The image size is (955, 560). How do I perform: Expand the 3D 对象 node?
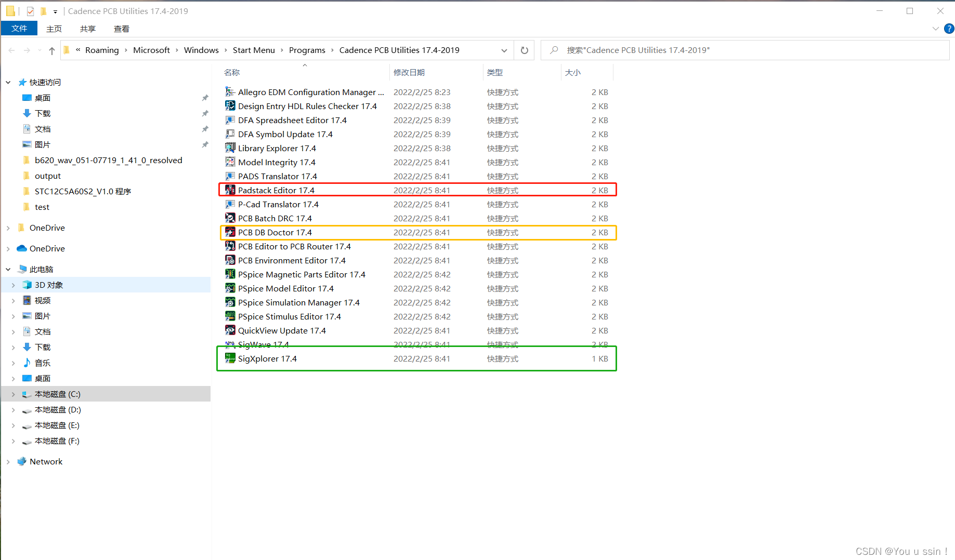tap(14, 285)
